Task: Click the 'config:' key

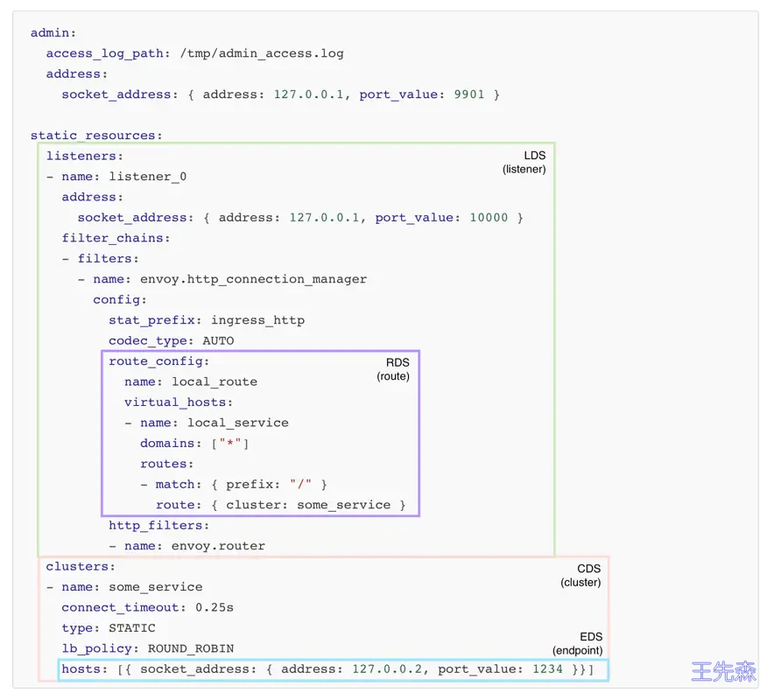Action: tap(120, 300)
